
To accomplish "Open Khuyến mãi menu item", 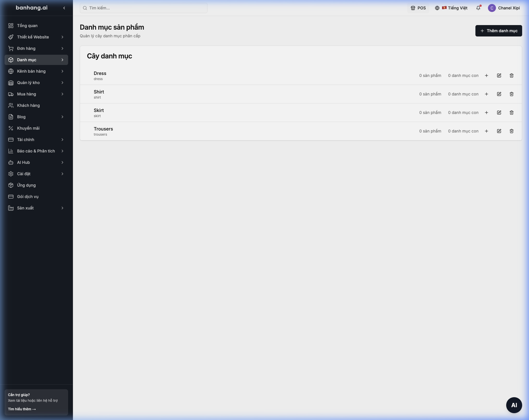I will pos(36,128).
